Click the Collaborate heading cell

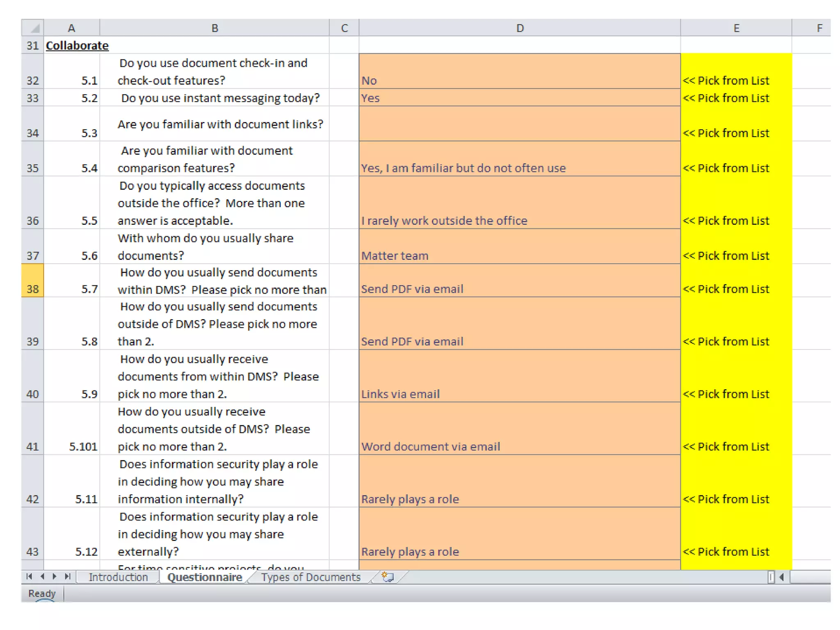click(77, 45)
